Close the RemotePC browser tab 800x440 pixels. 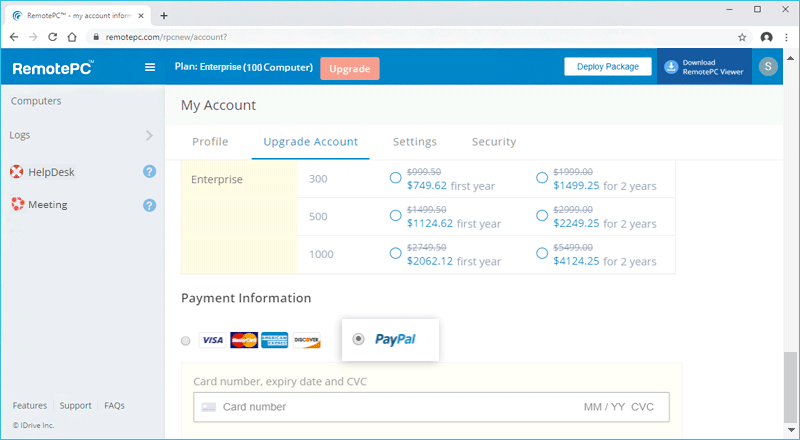point(141,16)
